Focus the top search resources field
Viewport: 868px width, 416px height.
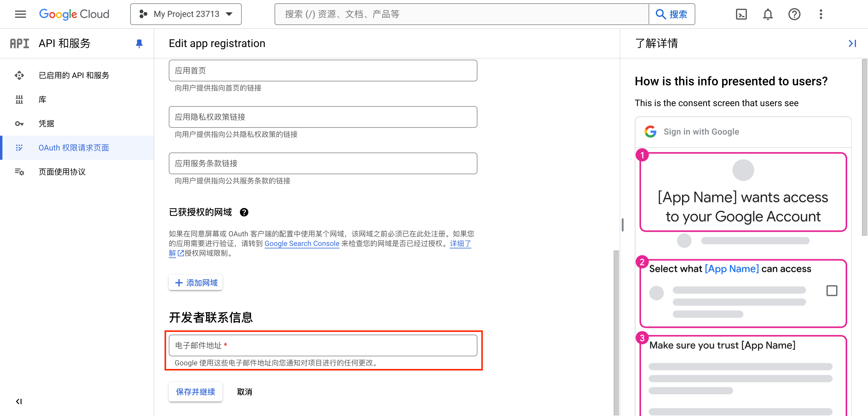[x=462, y=14]
